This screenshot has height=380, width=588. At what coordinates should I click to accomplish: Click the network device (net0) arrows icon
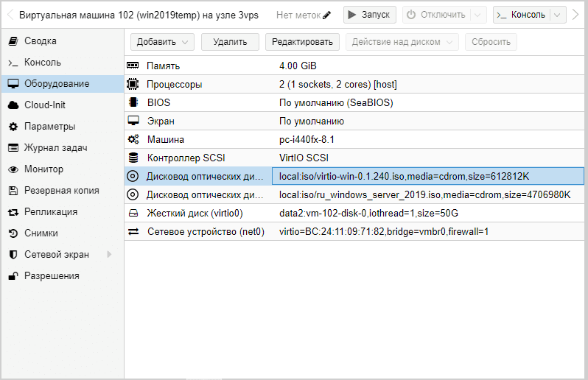pyautogui.click(x=133, y=231)
